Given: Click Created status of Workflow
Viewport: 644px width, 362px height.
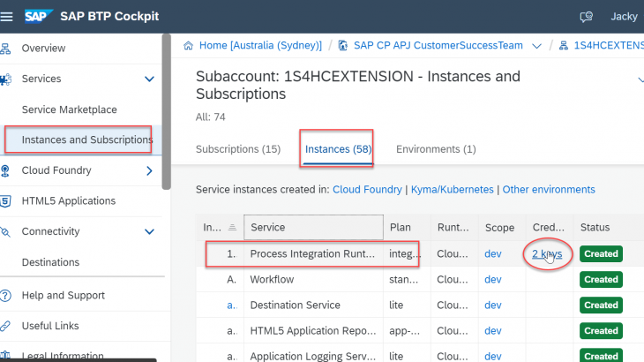Looking at the screenshot, I should [x=601, y=279].
